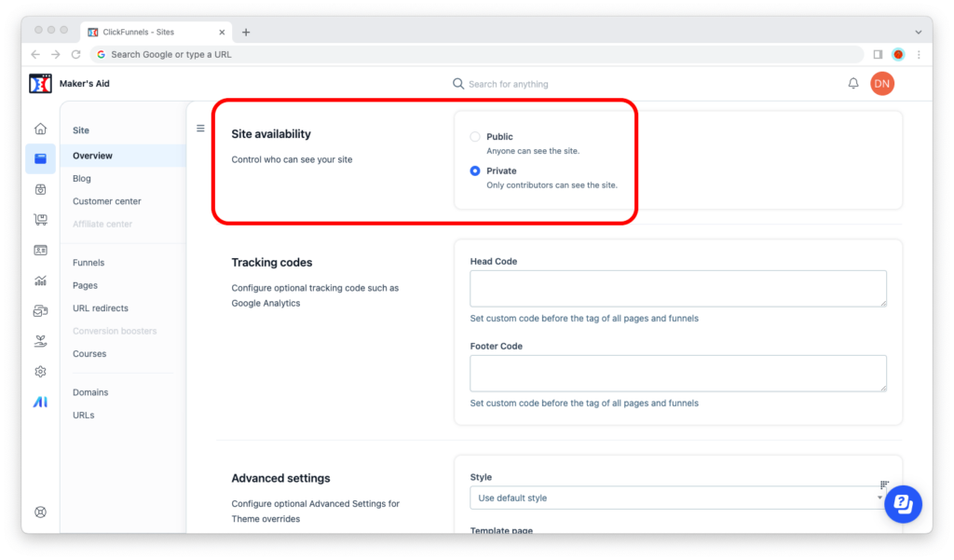The image size is (954, 560).
Task: Select the Public availability radio button
Action: 474,136
